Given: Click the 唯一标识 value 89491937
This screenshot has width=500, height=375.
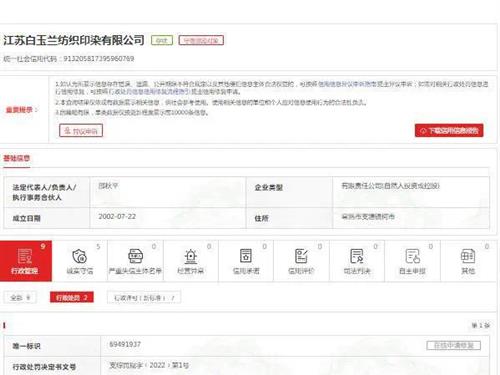Looking at the screenshot, I should pos(125,344).
